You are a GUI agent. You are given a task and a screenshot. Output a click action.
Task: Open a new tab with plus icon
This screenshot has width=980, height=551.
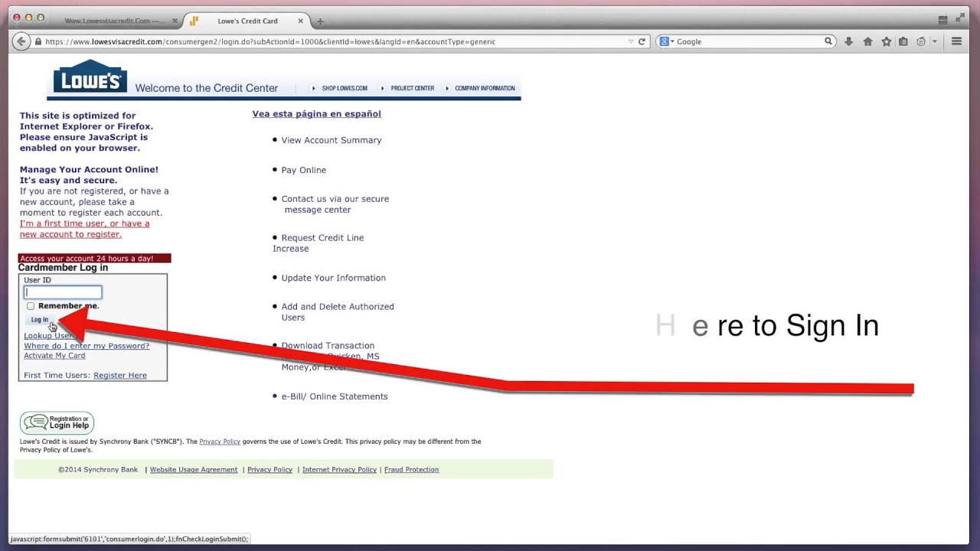click(320, 21)
